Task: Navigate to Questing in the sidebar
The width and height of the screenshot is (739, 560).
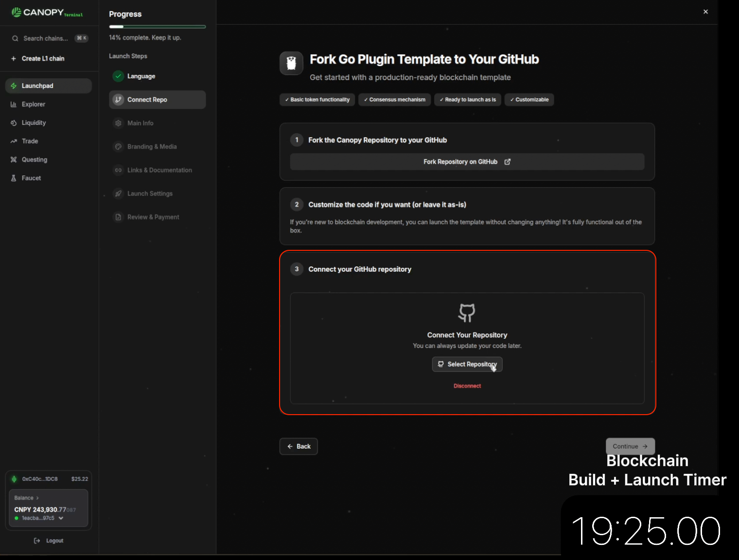Action: 49,159
